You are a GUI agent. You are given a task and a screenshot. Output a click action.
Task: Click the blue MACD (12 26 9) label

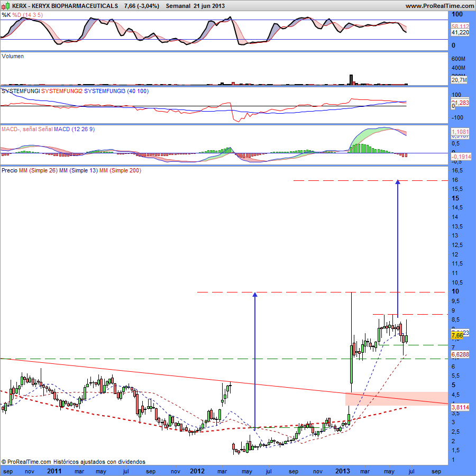point(75,130)
